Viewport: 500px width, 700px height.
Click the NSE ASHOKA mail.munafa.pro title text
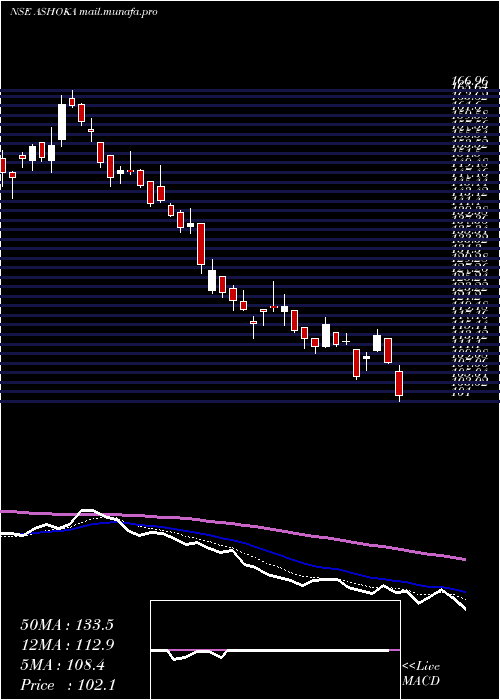tap(83, 12)
